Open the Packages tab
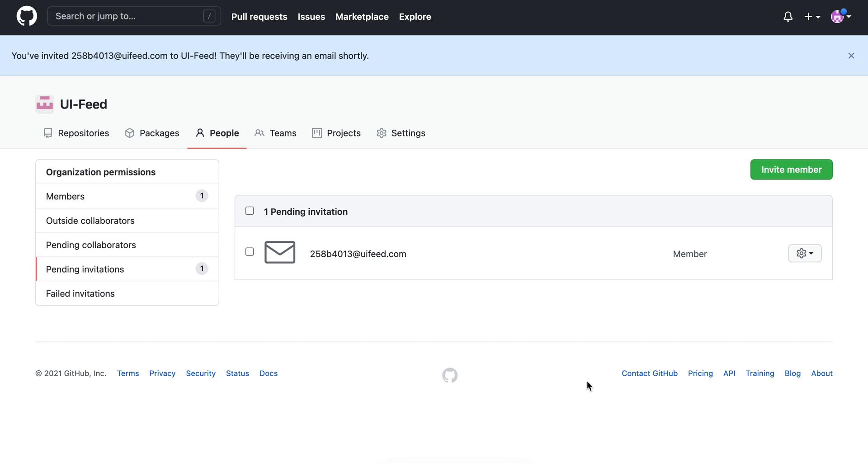 (152, 133)
